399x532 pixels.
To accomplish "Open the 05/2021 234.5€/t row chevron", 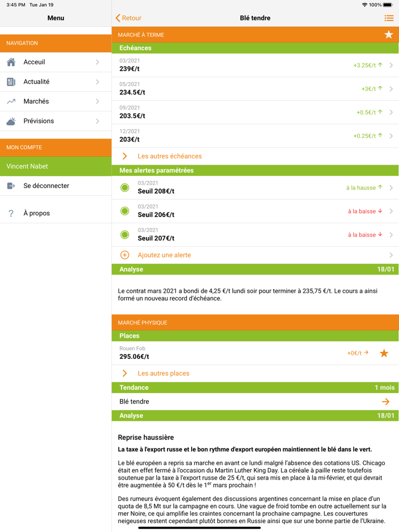I will coord(391,89).
